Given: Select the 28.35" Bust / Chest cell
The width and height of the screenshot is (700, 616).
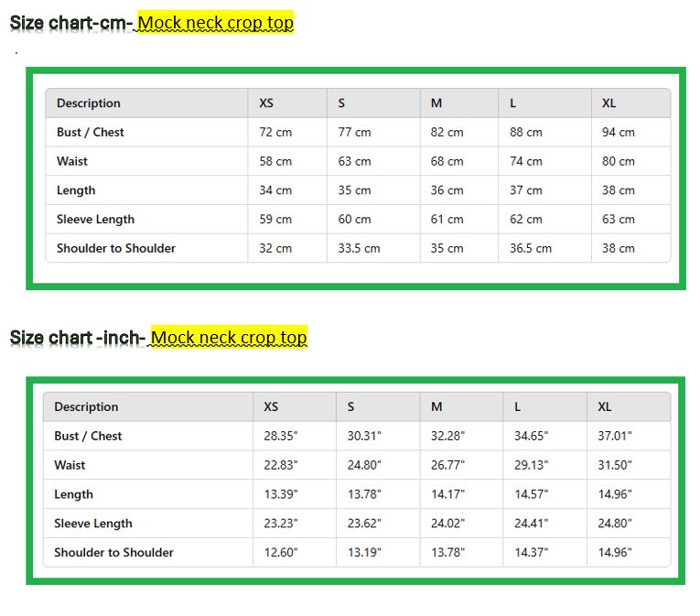Looking at the screenshot, I should pos(280,437).
